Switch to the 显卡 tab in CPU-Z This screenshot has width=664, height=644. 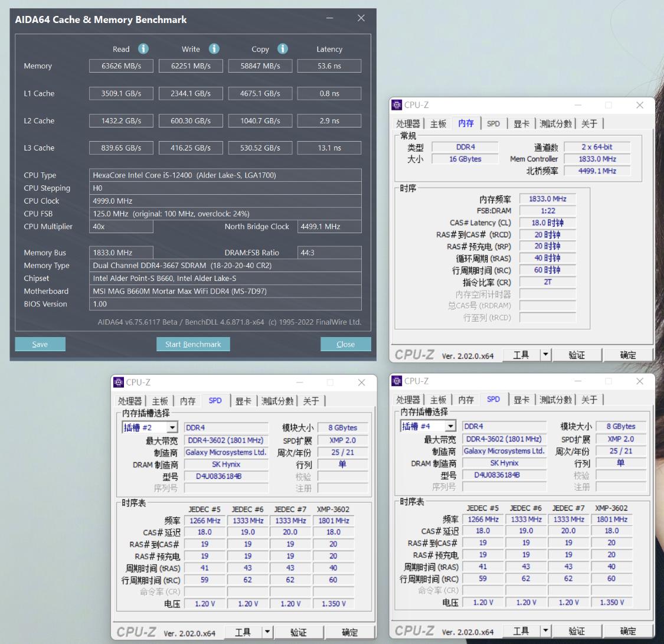522,123
